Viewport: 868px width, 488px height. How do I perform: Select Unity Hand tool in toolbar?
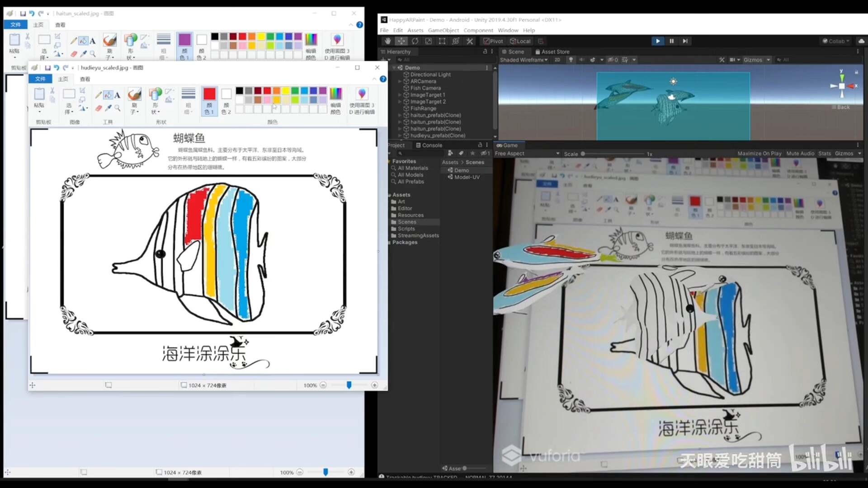pos(387,41)
